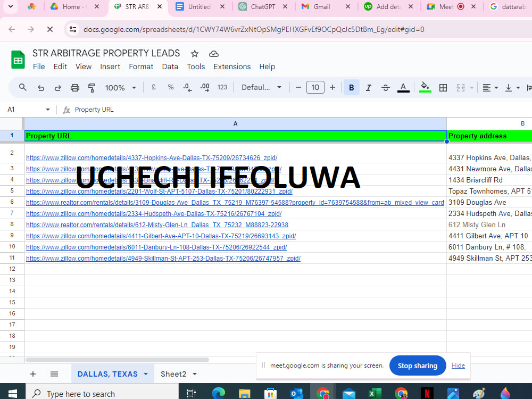
Task: Open Sheet2 tab dropdown arrow
Action: point(195,374)
